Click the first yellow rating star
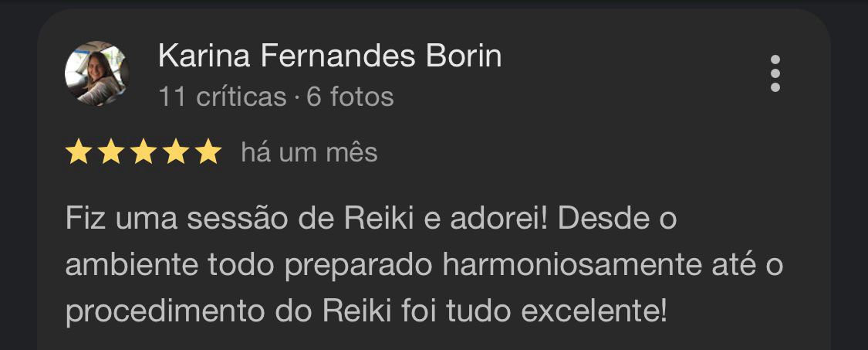 coord(79,152)
